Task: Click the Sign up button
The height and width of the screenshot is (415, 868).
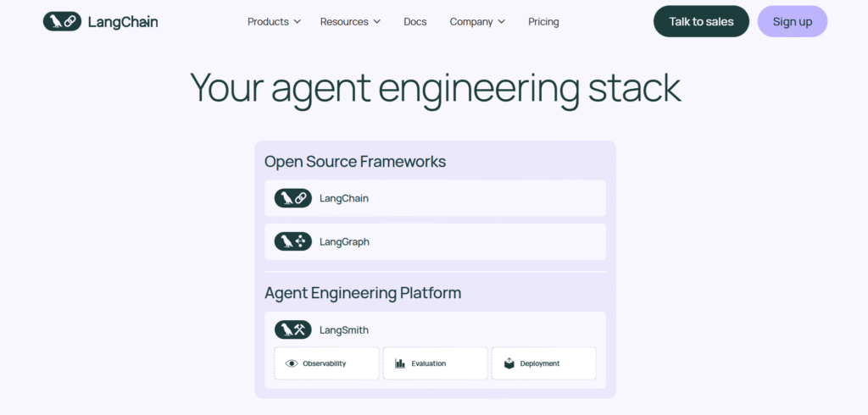Action: click(792, 22)
